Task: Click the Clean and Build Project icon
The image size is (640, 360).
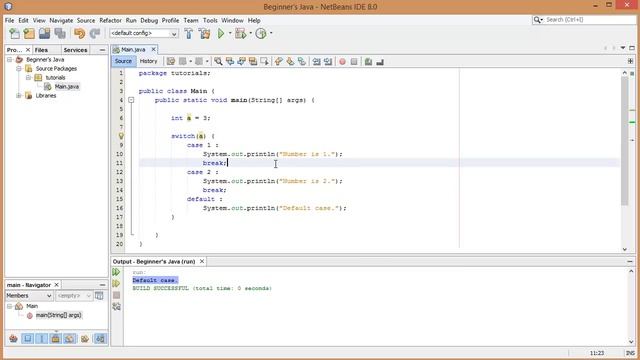Action: (x=204, y=33)
